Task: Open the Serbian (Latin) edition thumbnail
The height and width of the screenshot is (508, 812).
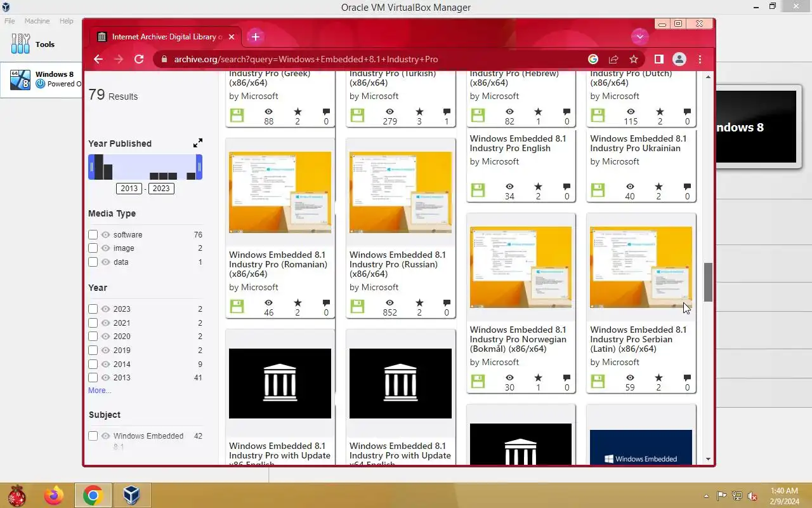Action: [641, 267]
